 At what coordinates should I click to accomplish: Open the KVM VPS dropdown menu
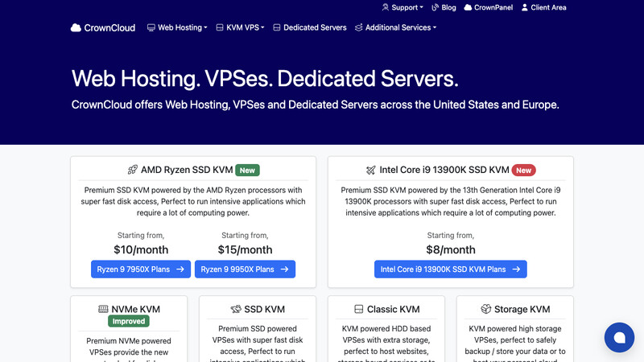(242, 27)
